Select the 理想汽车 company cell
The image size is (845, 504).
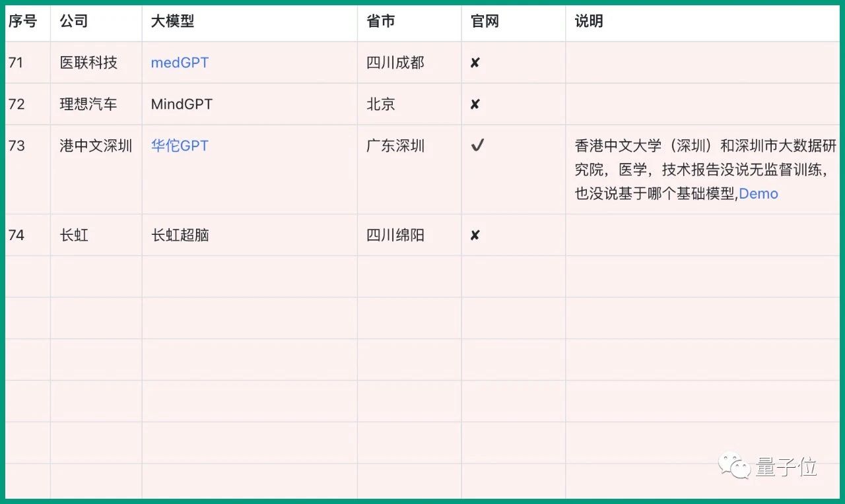96,104
